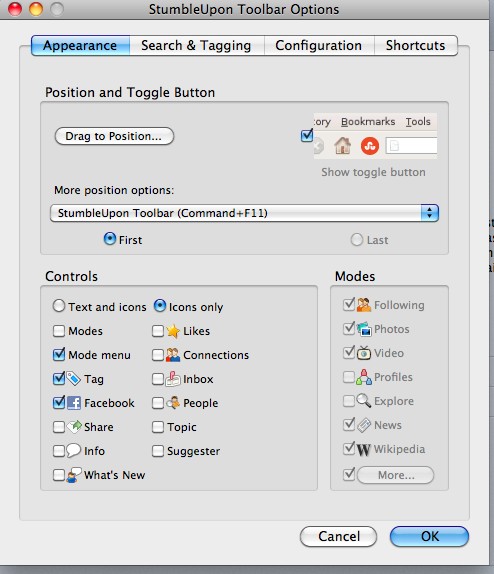Screen dimensions: 494x574
Task: Toggle the checkbox beside More button
Action: 349,474
